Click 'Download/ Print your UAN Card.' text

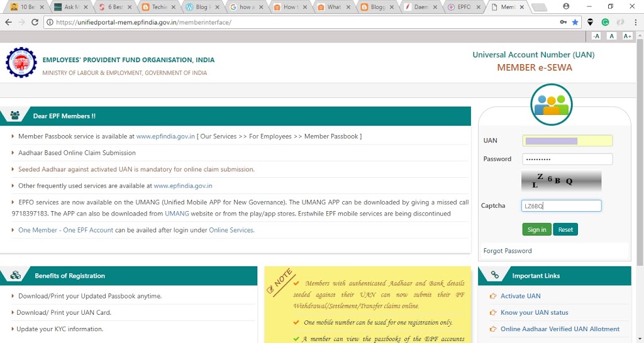click(64, 312)
